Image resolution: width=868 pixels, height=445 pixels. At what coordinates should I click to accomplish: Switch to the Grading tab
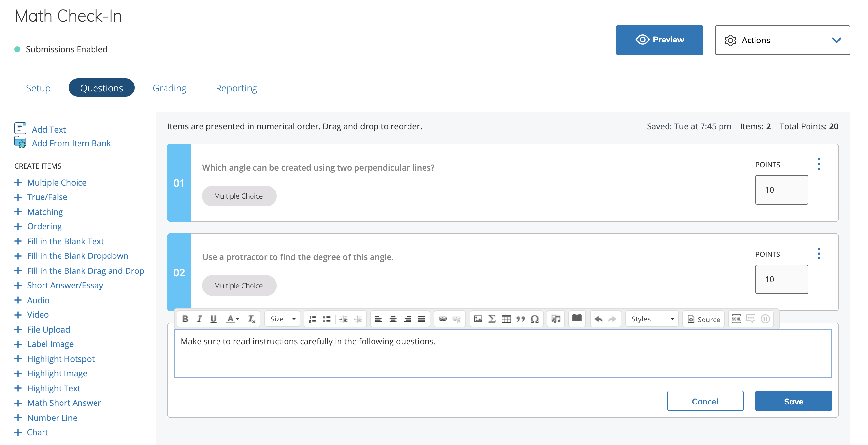pos(169,88)
